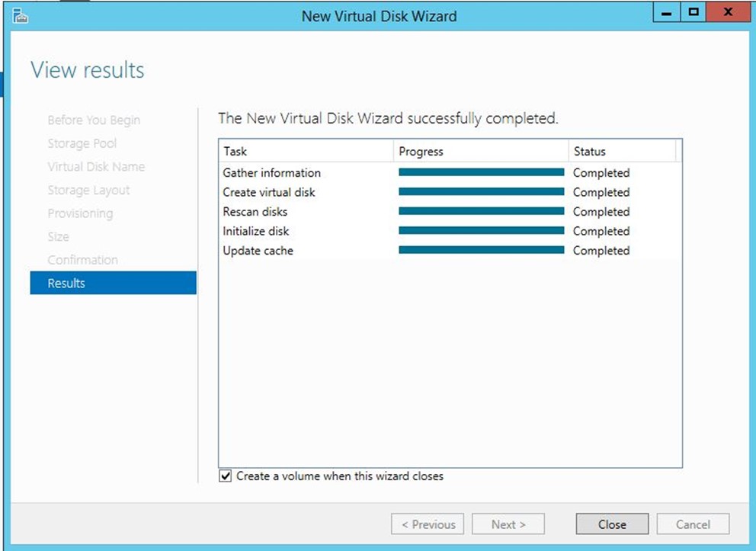
Task: Click the 'Initialize disk' task row
Action: pyautogui.click(x=450, y=231)
